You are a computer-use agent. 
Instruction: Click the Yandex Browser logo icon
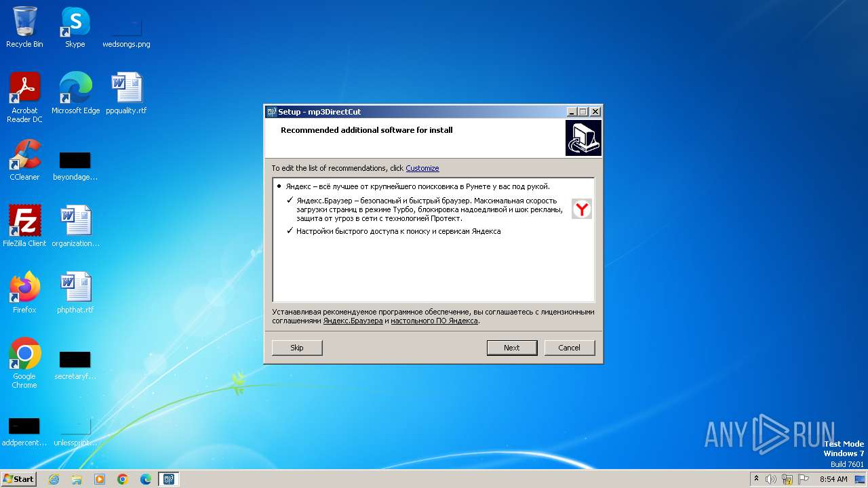[x=581, y=209]
